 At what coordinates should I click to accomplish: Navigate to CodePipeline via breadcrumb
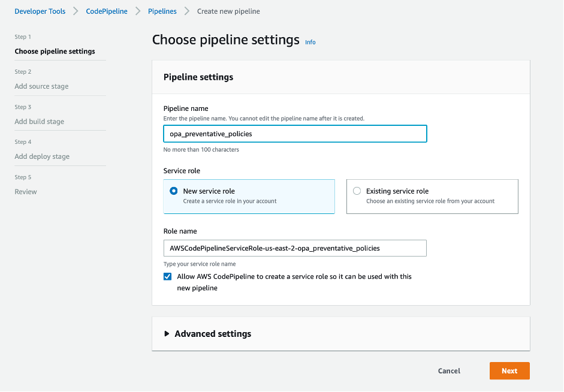(x=106, y=11)
